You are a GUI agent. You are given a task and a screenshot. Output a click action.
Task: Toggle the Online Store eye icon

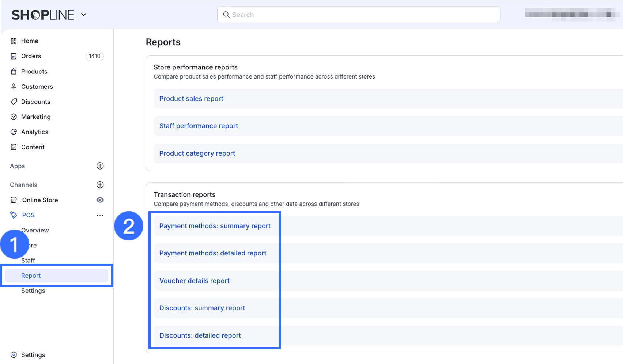point(100,200)
